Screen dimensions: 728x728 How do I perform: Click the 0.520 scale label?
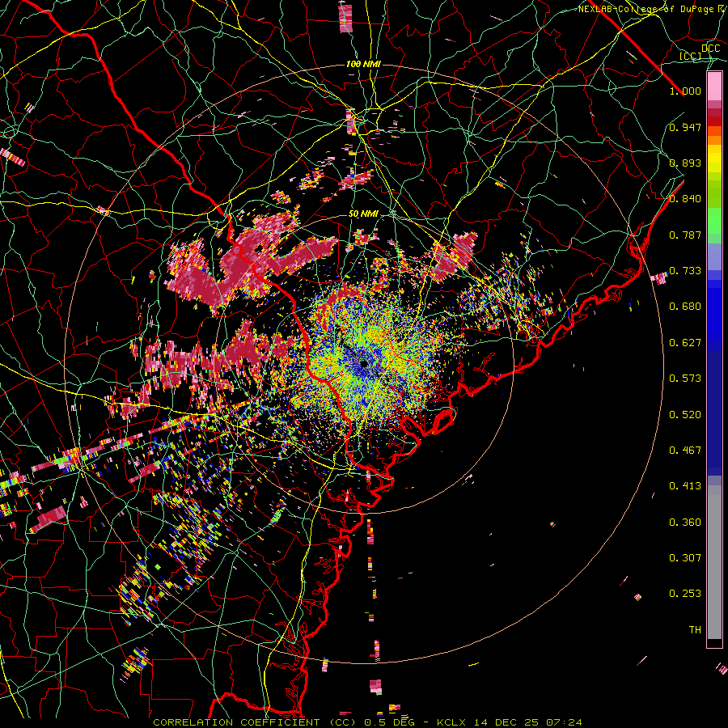pos(685,415)
